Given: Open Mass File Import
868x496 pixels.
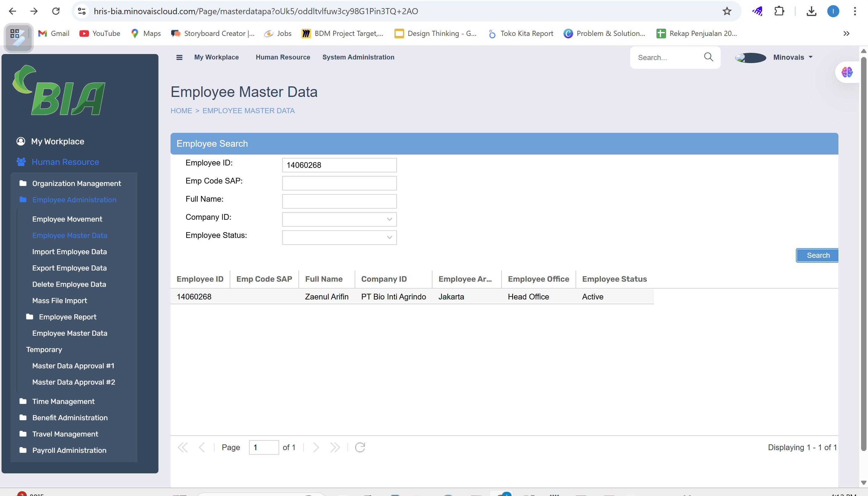Looking at the screenshot, I should click(59, 301).
